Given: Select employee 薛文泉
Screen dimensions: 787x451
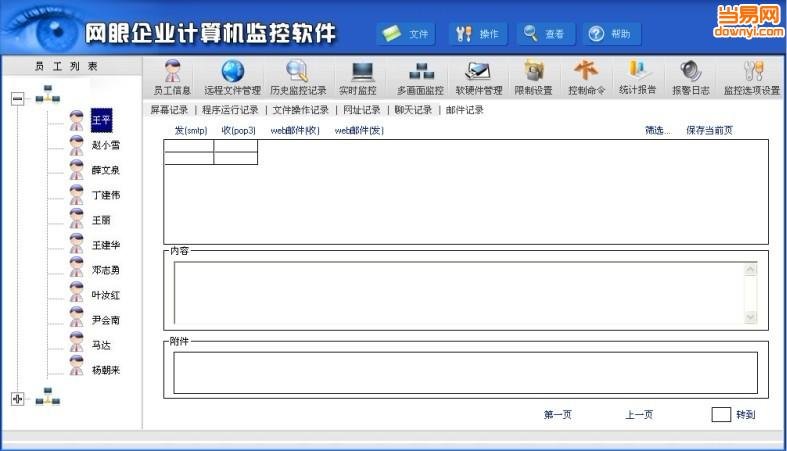Looking at the screenshot, I should coord(106,170).
